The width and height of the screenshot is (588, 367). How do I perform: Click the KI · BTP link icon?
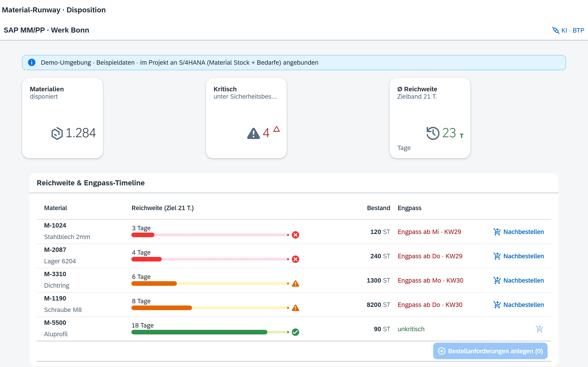pos(555,30)
